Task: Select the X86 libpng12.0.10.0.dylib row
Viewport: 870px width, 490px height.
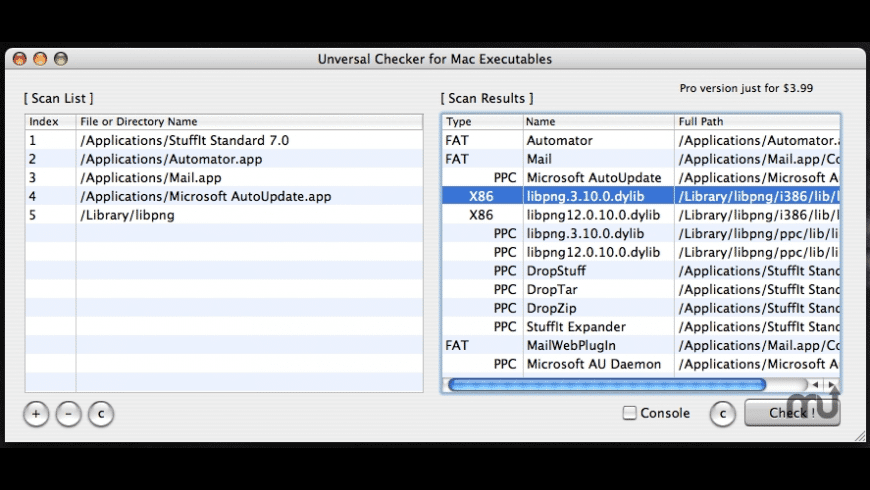Action: 641,215
